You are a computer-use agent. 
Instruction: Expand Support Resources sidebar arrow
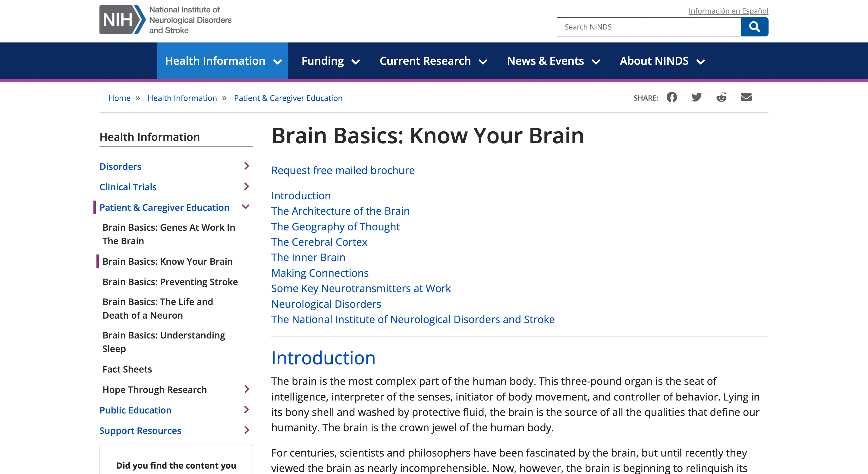[x=247, y=430]
